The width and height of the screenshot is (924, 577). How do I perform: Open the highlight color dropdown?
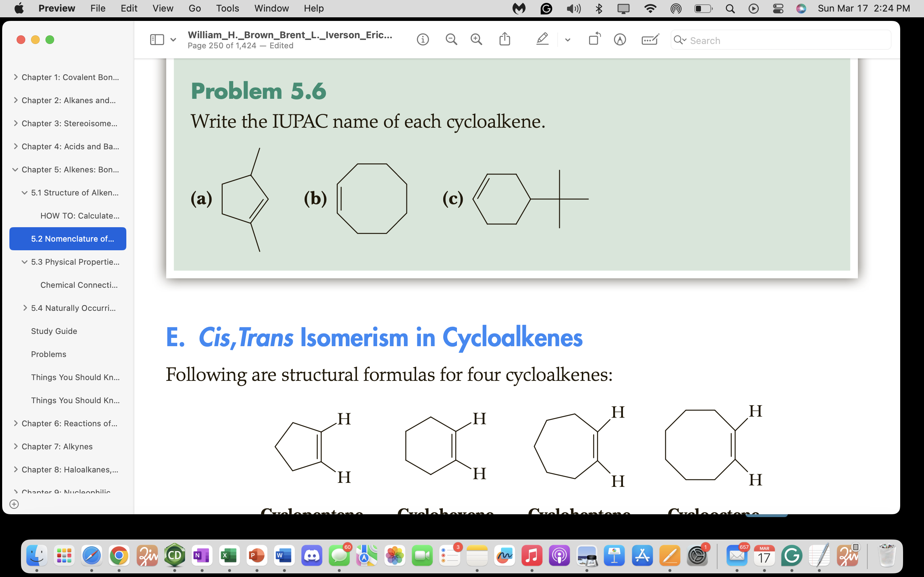(567, 39)
